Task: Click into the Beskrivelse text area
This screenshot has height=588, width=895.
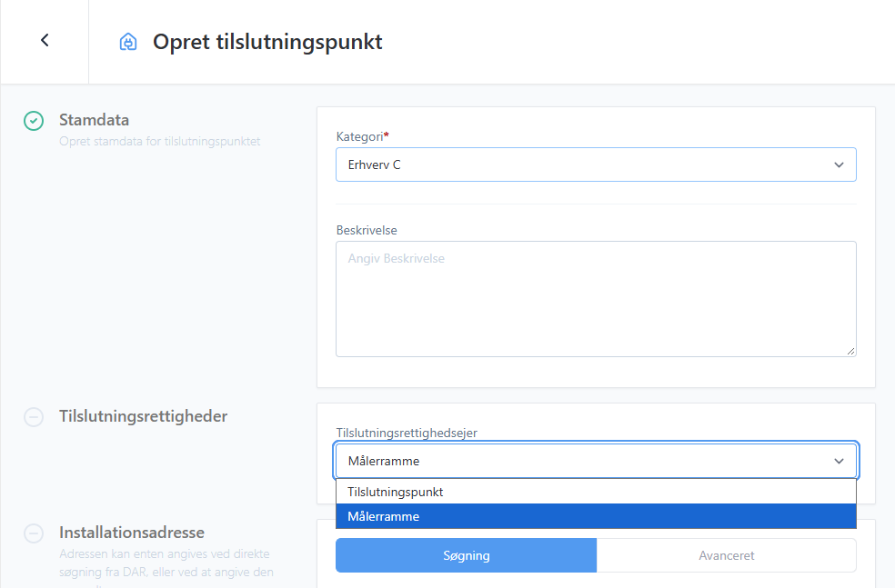Action: pos(596,299)
